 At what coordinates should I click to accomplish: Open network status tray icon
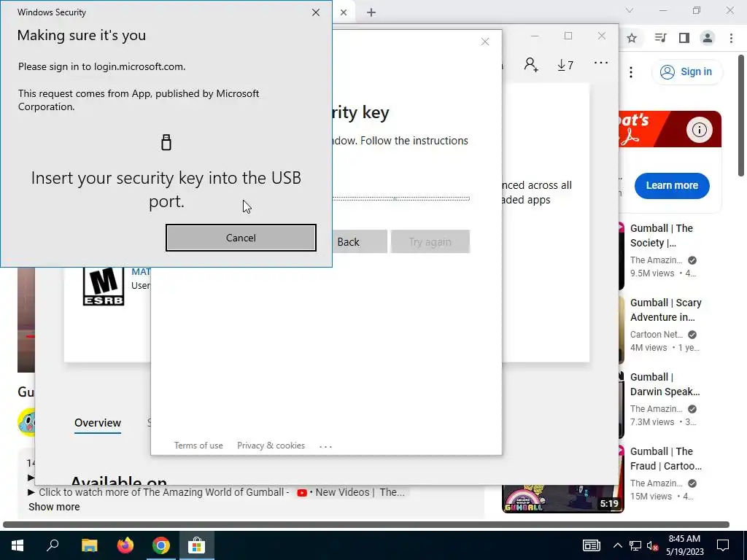(x=635, y=545)
